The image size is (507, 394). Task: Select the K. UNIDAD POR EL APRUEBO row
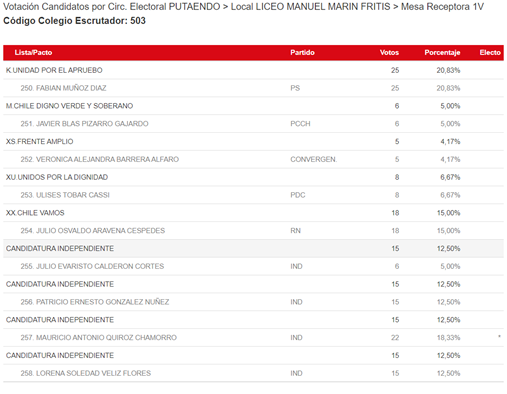pyautogui.click(x=253, y=70)
